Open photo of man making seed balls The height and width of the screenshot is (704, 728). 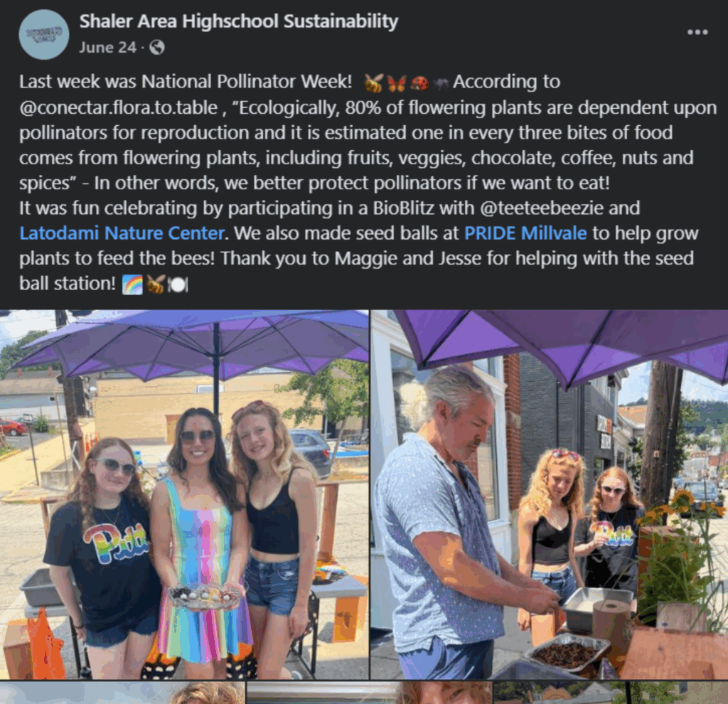tap(550, 494)
